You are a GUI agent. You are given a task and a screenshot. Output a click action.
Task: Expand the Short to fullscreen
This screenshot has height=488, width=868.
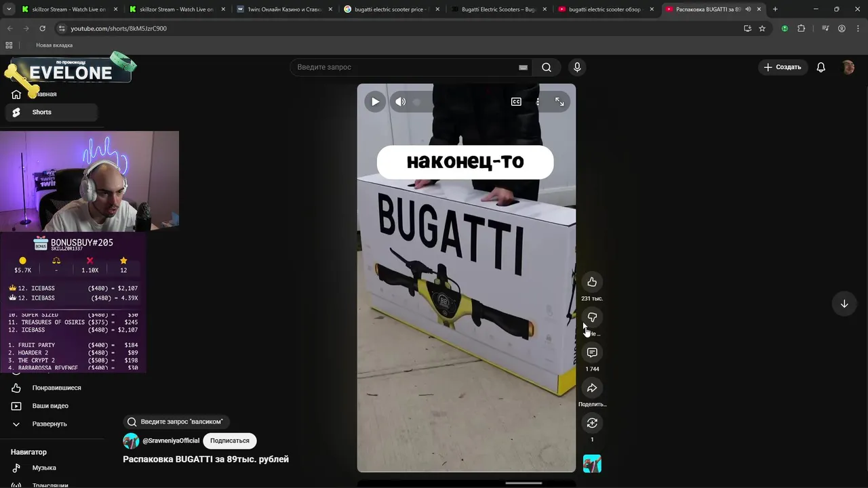point(559,102)
